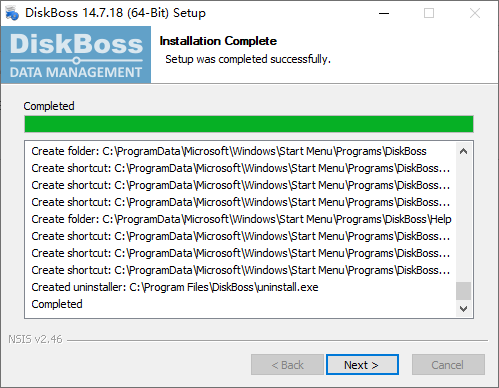Select the 'Created uninstaller' log line
Viewport: 499px width, 388px height.
[175, 287]
